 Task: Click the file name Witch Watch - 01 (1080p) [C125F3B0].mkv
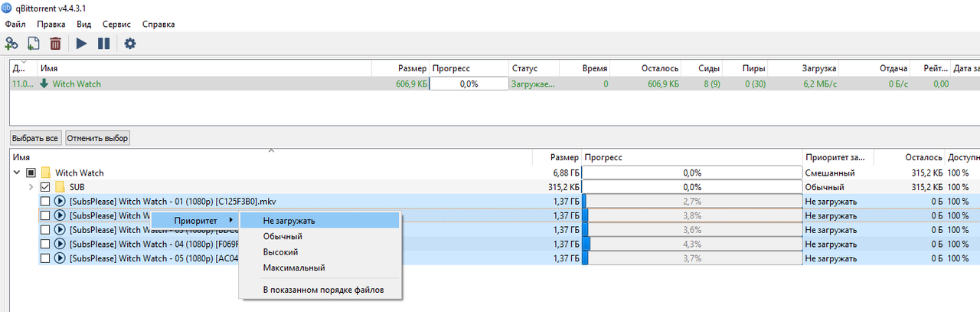pyautogui.click(x=172, y=201)
